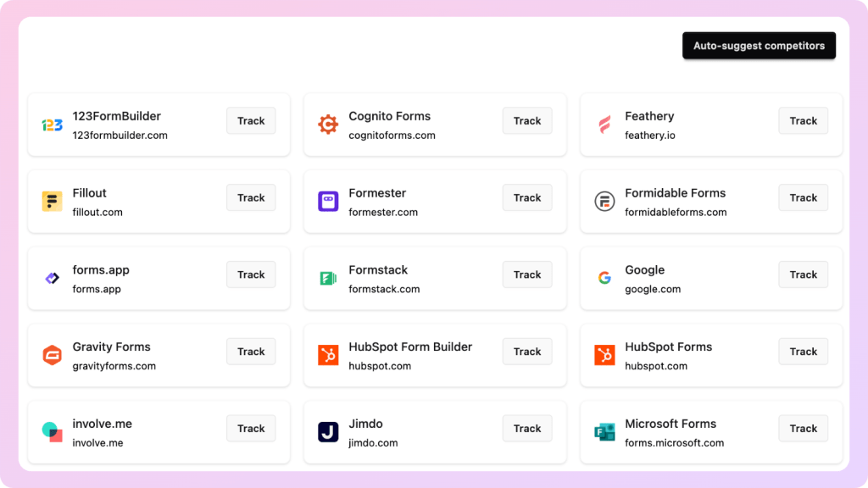Track the HubSpot Forms competitor
868x488 pixels.
[803, 352]
